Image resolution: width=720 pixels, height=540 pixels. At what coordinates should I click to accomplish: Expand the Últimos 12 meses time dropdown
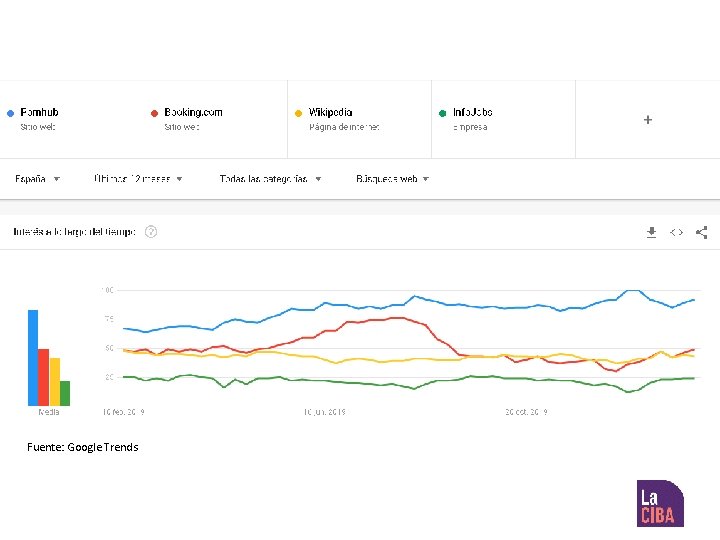tap(138, 179)
